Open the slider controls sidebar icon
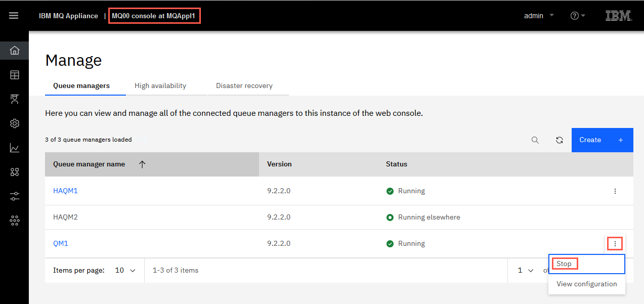 pos(14,197)
